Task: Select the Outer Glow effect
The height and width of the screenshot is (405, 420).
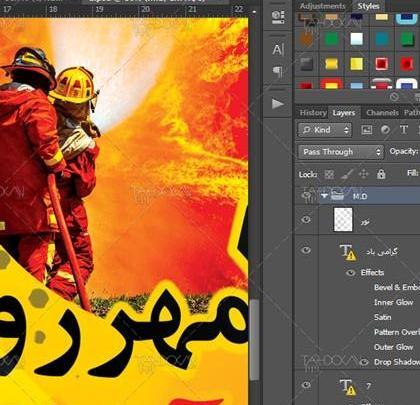Action: pos(393,347)
